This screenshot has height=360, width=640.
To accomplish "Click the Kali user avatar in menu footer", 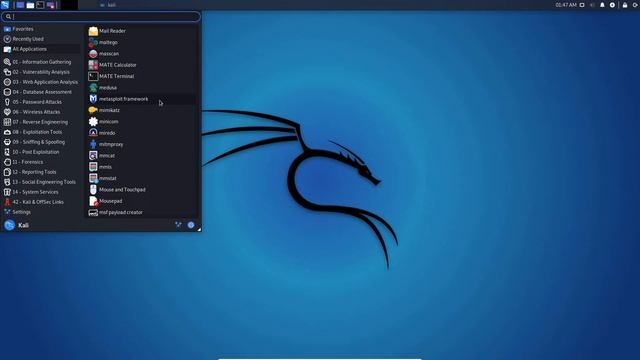I will (x=9, y=225).
